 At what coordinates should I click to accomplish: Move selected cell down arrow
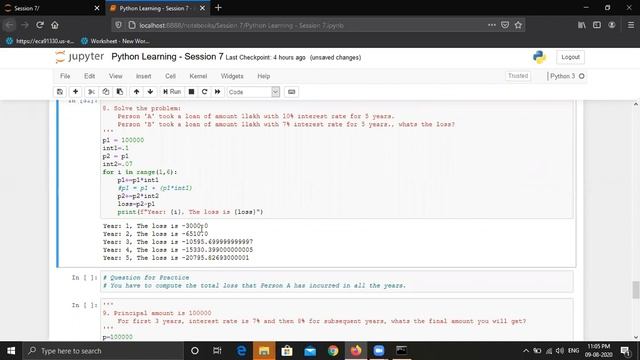click(150, 92)
